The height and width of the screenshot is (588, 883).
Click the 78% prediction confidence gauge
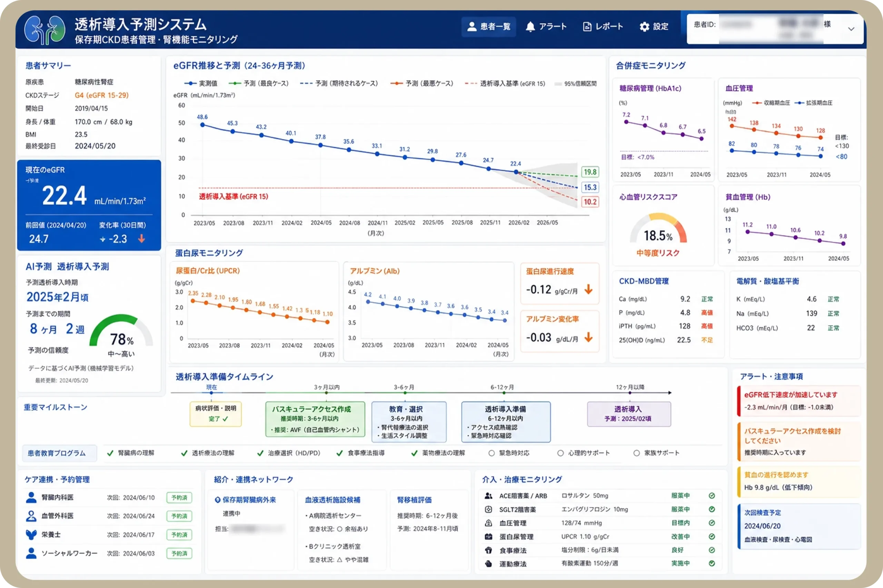(x=121, y=330)
